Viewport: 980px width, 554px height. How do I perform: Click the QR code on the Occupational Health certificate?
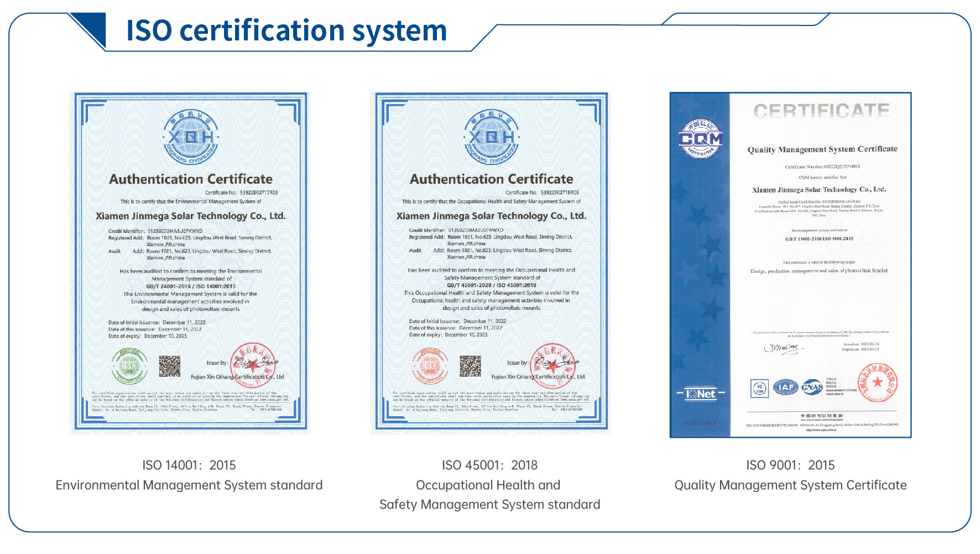(x=470, y=366)
